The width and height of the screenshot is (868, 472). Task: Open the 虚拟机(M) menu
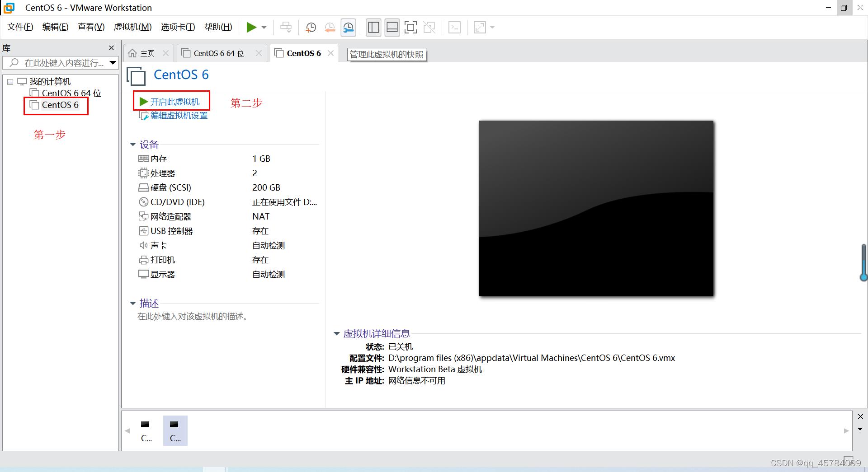(x=133, y=27)
